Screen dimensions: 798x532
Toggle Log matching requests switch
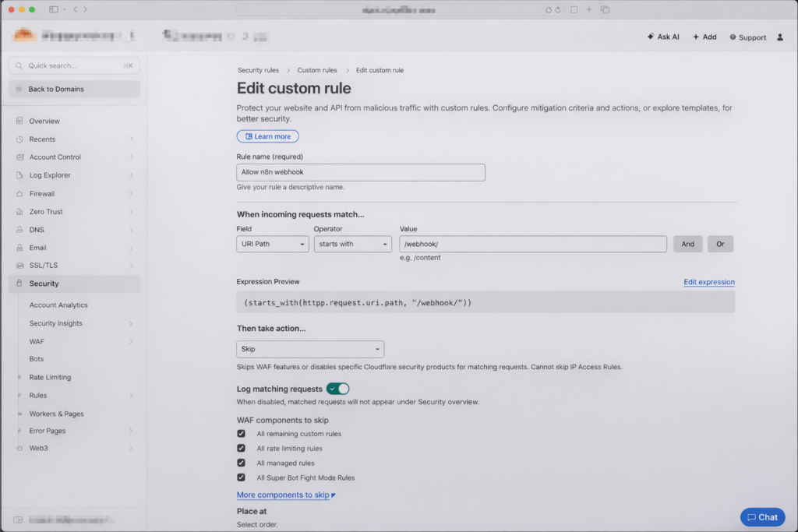point(337,389)
